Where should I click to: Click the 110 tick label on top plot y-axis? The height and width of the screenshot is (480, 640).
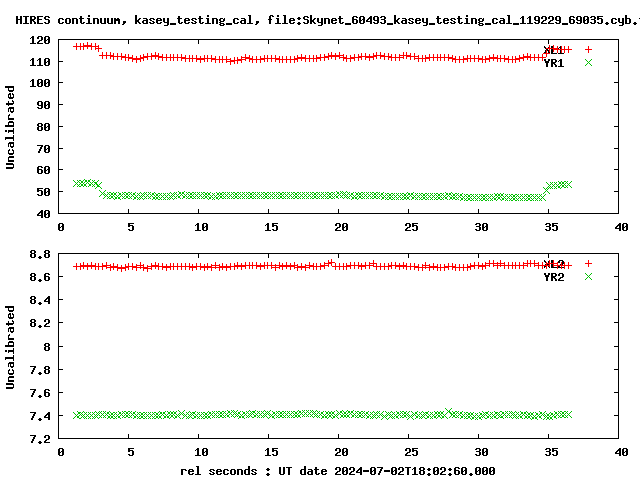tap(40, 62)
